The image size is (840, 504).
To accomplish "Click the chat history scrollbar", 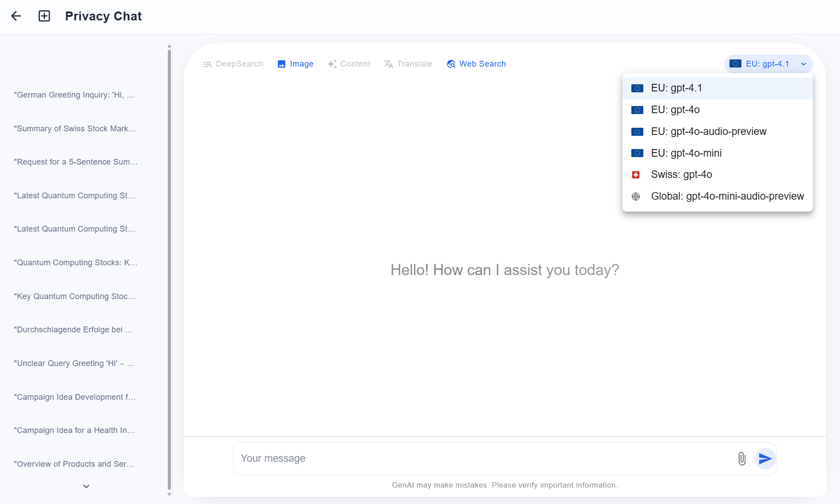I will coord(169,266).
